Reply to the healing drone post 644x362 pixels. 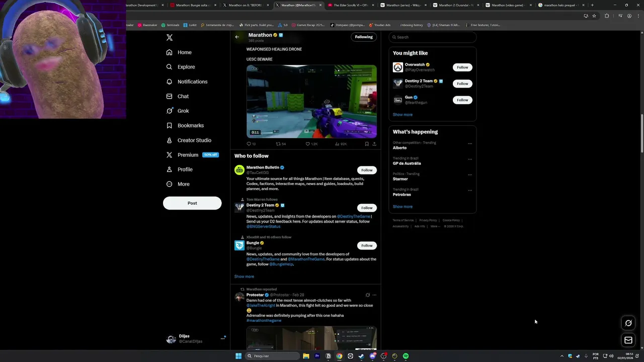[x=251, y=144]
